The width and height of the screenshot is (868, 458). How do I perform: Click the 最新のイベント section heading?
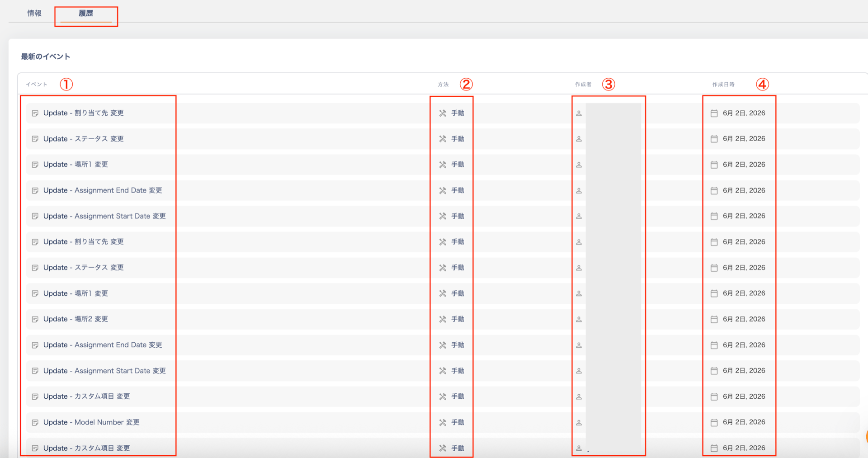point(46,57)
